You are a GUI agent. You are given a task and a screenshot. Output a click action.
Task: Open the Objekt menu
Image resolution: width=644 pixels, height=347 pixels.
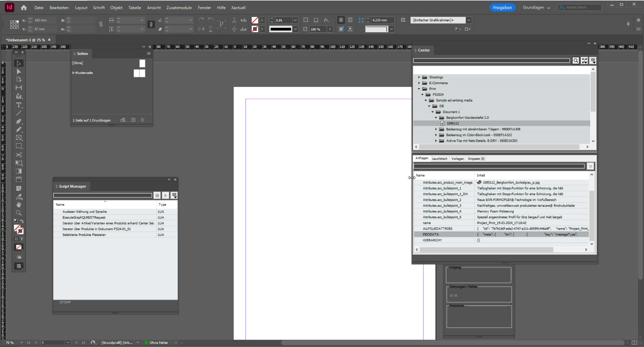point(116,7)
